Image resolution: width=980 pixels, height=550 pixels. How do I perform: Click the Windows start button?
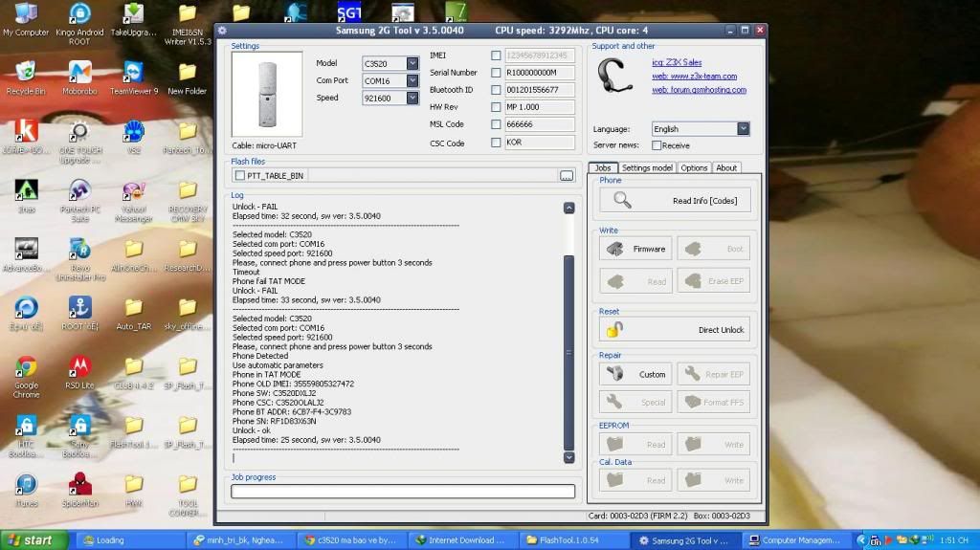[33, 540]
